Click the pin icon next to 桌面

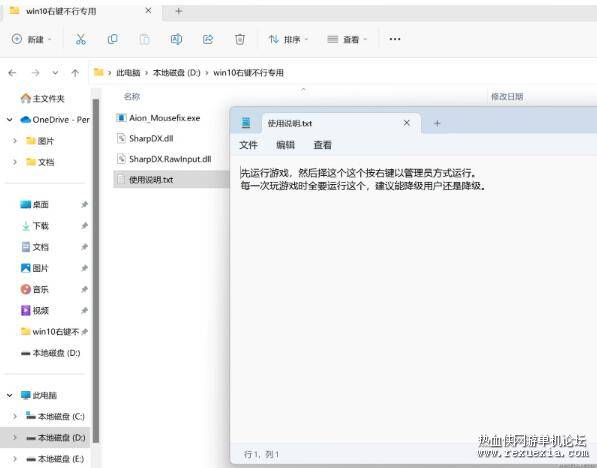84,205
